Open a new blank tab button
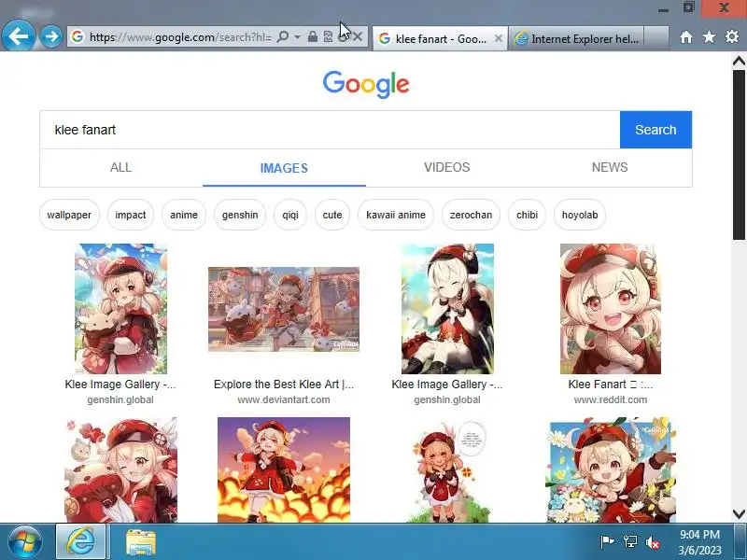 [656, 38]
